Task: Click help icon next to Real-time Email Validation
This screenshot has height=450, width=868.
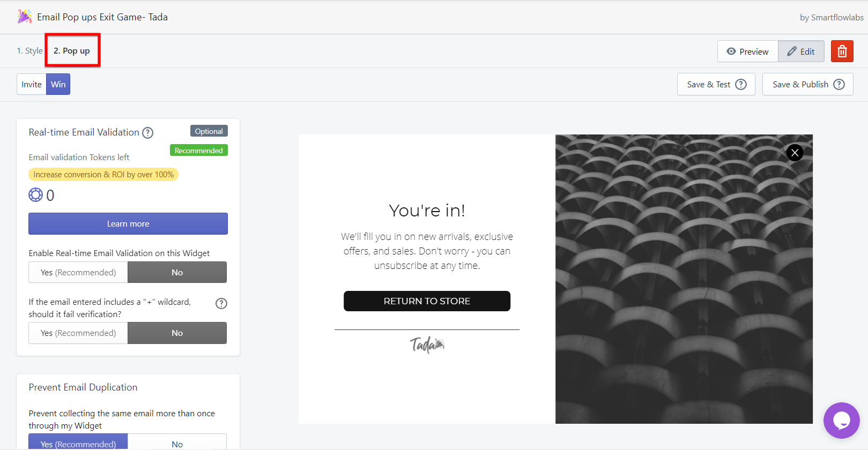Action: [147, 133]
